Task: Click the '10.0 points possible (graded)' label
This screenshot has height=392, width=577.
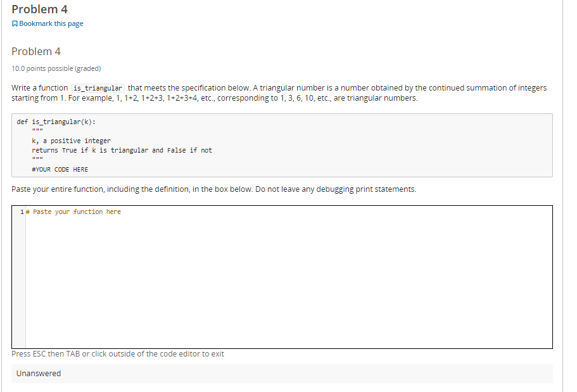Action: click(x=55, y=68)
